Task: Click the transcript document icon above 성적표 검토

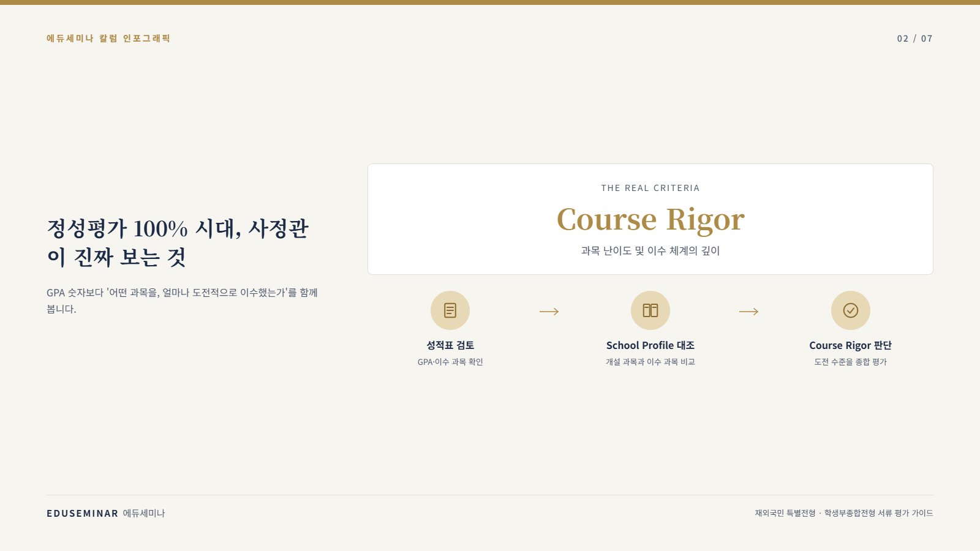Action: pos(450,310)
